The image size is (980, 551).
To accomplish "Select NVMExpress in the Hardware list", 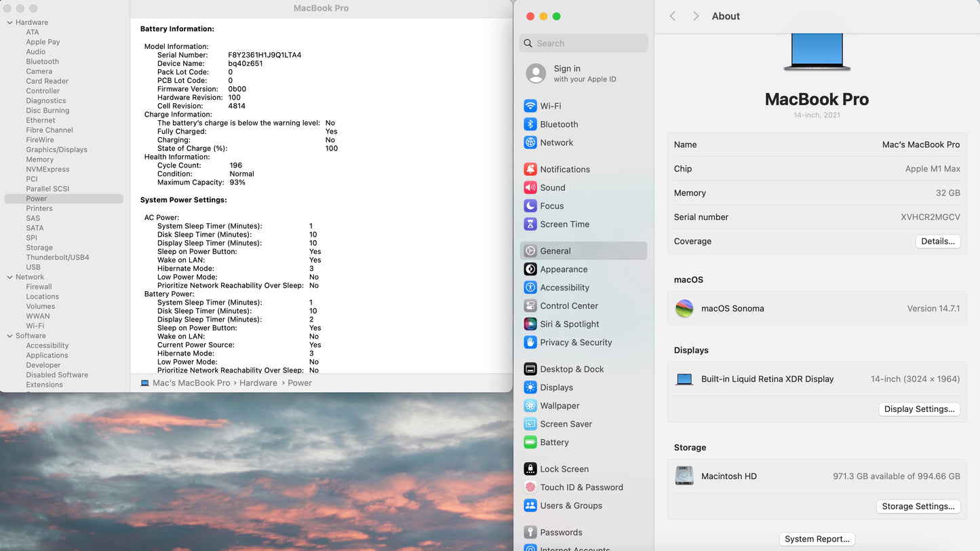I will click(x=47, y=170).
